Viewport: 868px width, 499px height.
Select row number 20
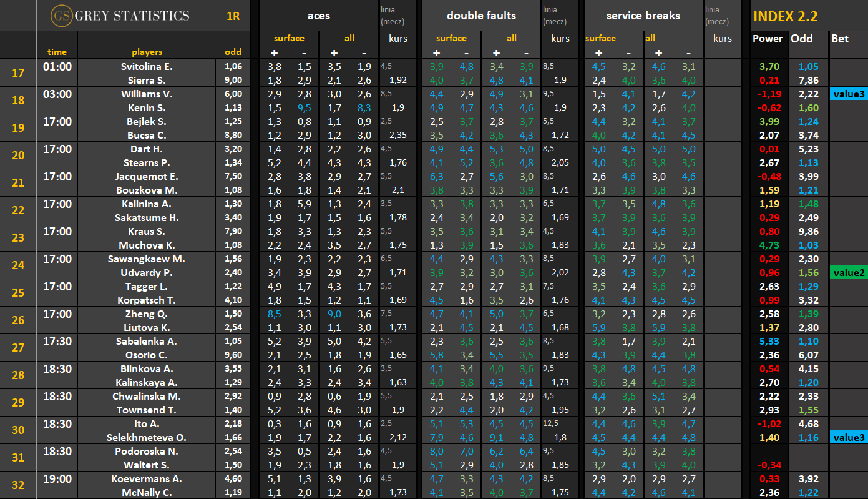pyautogui.click(x=18, y=156)
